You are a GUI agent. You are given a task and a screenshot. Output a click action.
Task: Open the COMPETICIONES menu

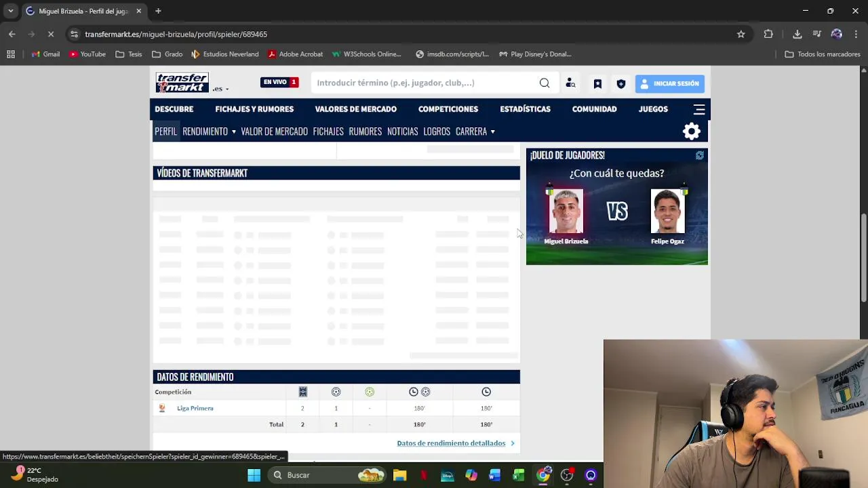(x=448, y=109)
